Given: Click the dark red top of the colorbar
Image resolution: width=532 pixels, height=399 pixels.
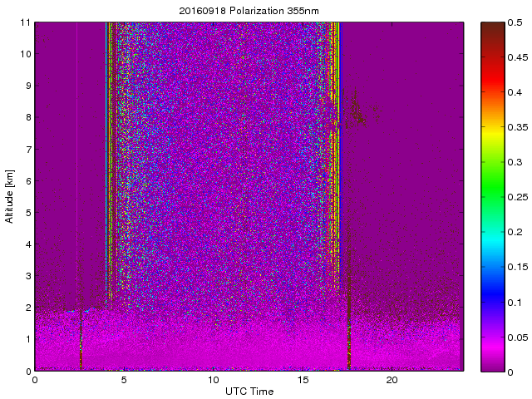Looking at the screenshot, I should [x=491, y=32].
